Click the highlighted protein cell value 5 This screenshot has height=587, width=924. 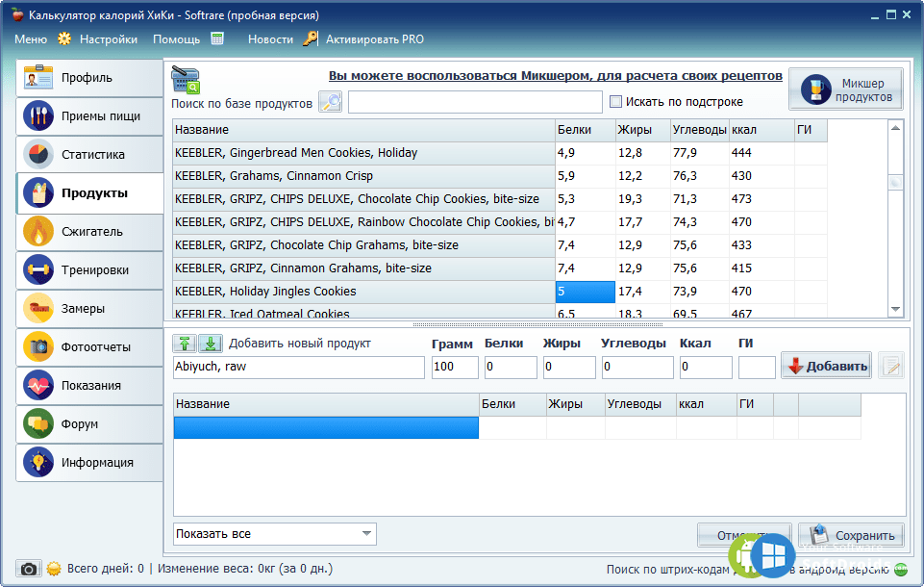tap(586, 292)
